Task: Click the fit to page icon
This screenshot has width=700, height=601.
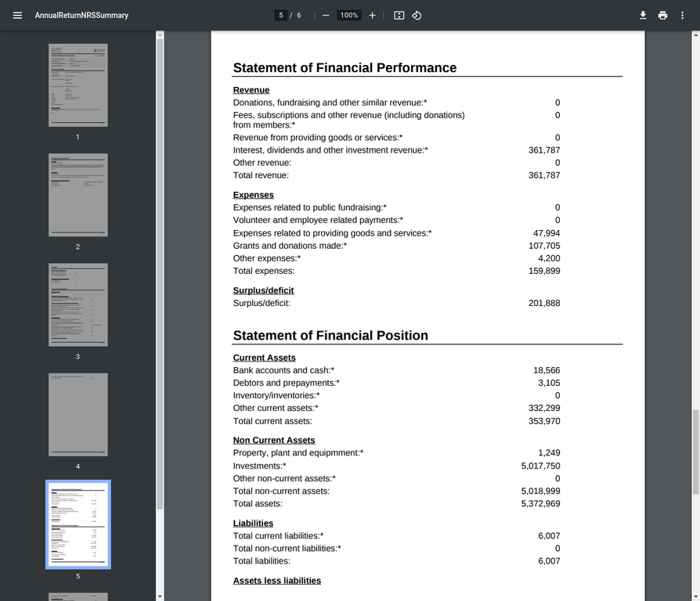Action: [x=399, y=15]
